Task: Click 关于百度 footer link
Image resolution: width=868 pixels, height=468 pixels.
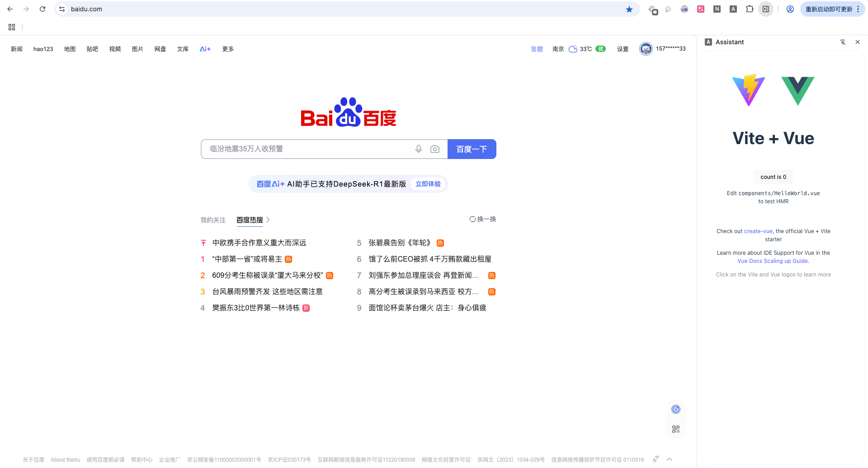Action: [33, 460]
